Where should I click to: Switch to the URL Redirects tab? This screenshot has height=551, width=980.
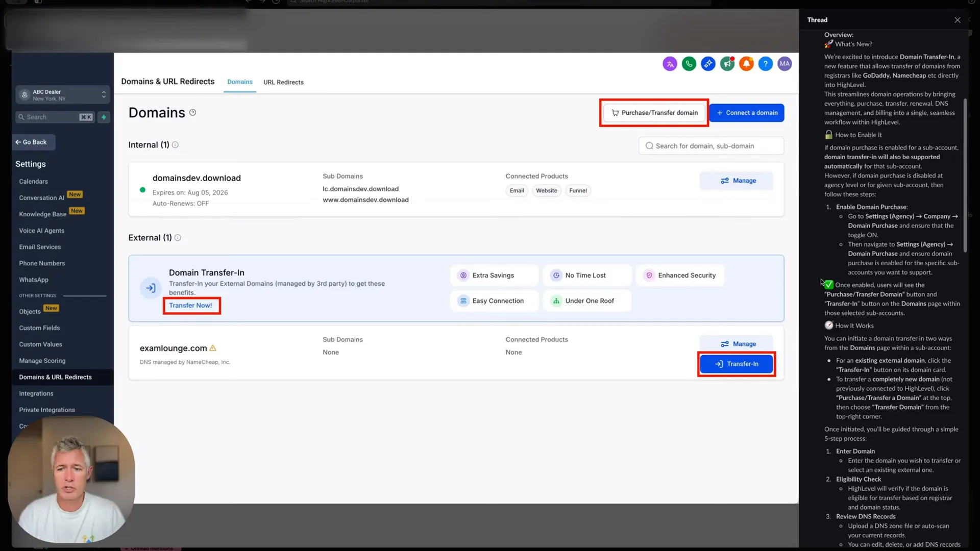(x=283, y=82)
